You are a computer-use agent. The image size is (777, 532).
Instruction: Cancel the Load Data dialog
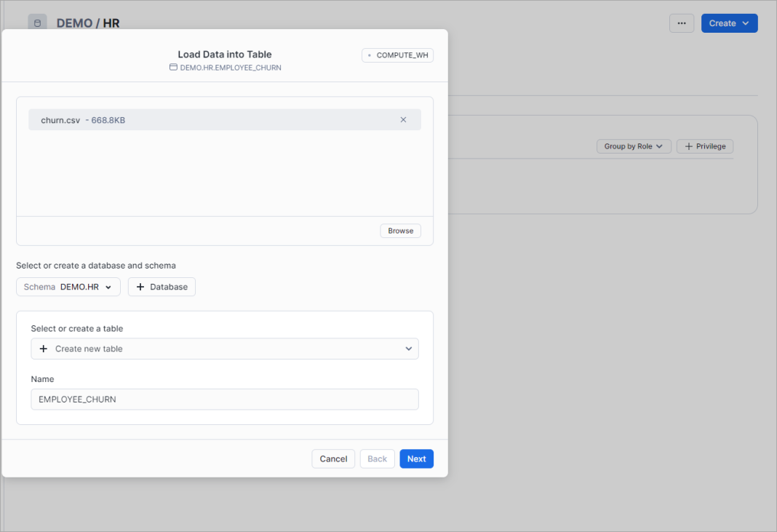(x=333, y=458)
